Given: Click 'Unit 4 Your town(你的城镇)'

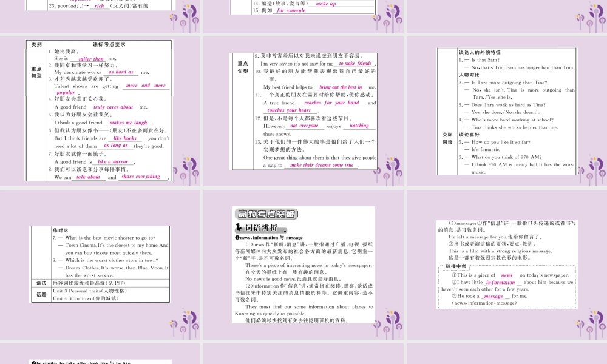Looking at the screenshot, I should click(x=86, y=298).
